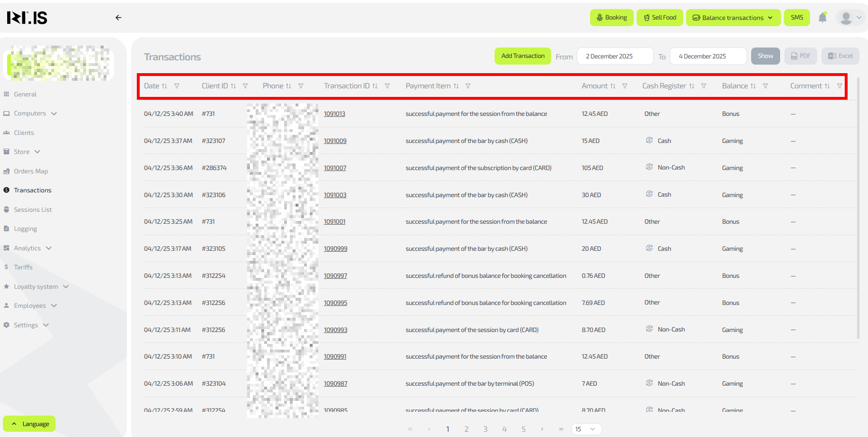This screenshot has height=437, width=868.
Task: Open filter icon for Date column
Action: pyautogui.click(x=177, y=86)
